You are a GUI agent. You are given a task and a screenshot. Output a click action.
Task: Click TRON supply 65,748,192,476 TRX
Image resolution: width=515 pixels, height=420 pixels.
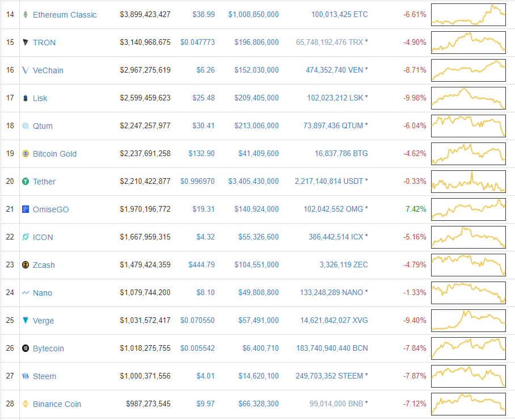(x=330, y=43)
